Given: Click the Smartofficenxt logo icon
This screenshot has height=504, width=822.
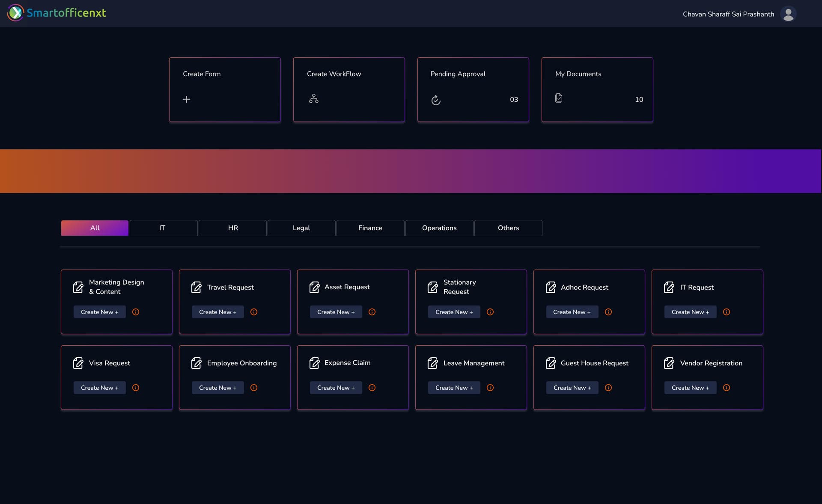Looking at the screenshot, I should point(16,12).
